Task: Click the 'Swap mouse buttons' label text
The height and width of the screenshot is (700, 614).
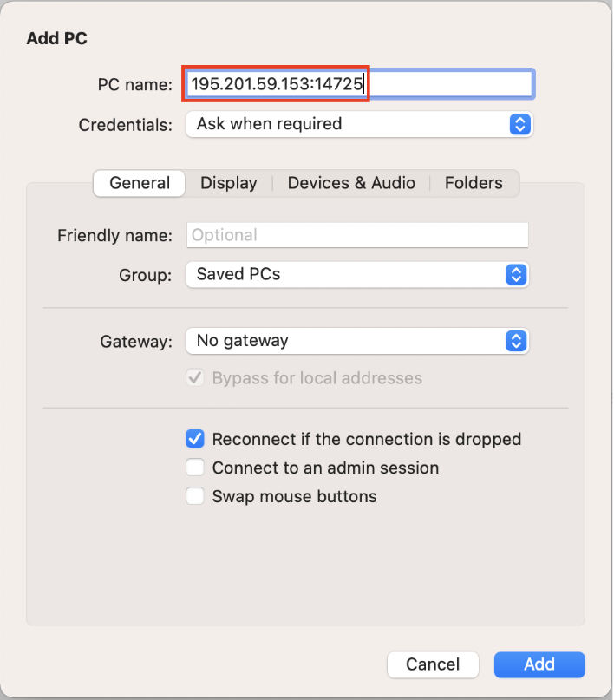Action: [x=294, y=497]
